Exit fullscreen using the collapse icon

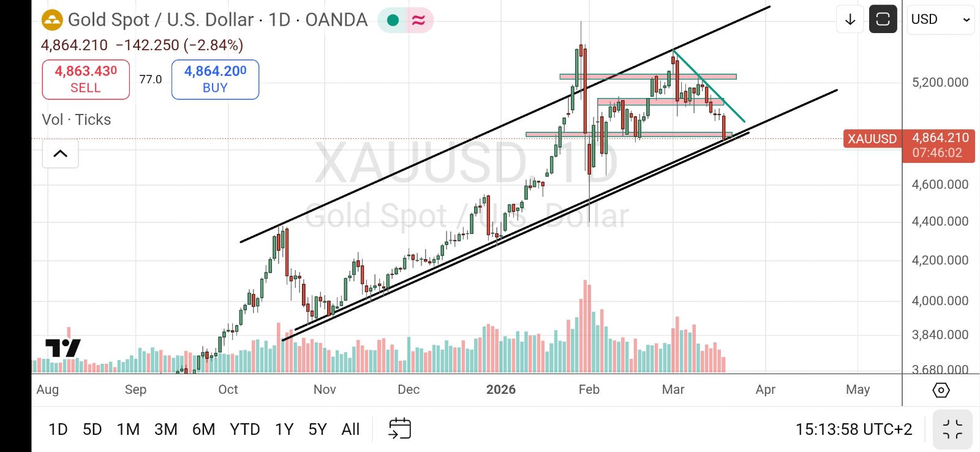[x=952, y=429]
